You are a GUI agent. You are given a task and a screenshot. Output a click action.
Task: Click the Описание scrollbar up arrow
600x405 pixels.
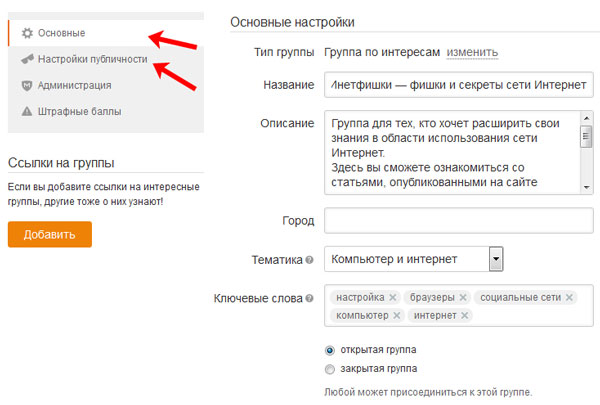[587, 118]
